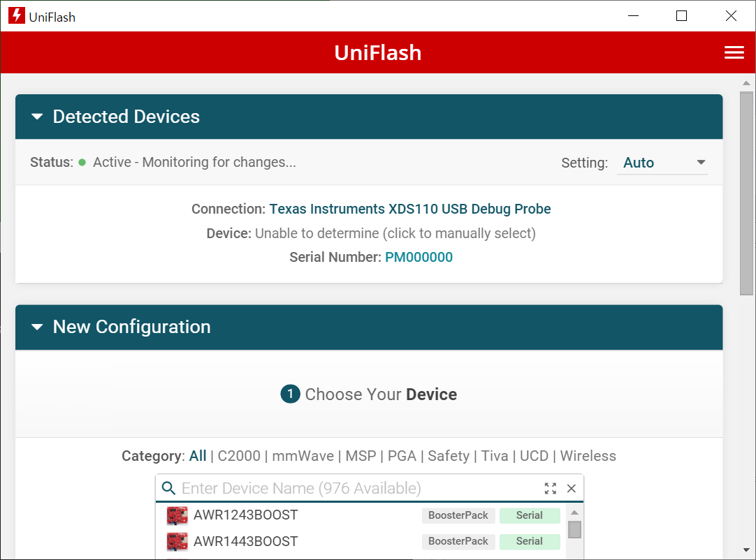
Task: Click main page scrollbar up arrow
Action: pos(746,83)
